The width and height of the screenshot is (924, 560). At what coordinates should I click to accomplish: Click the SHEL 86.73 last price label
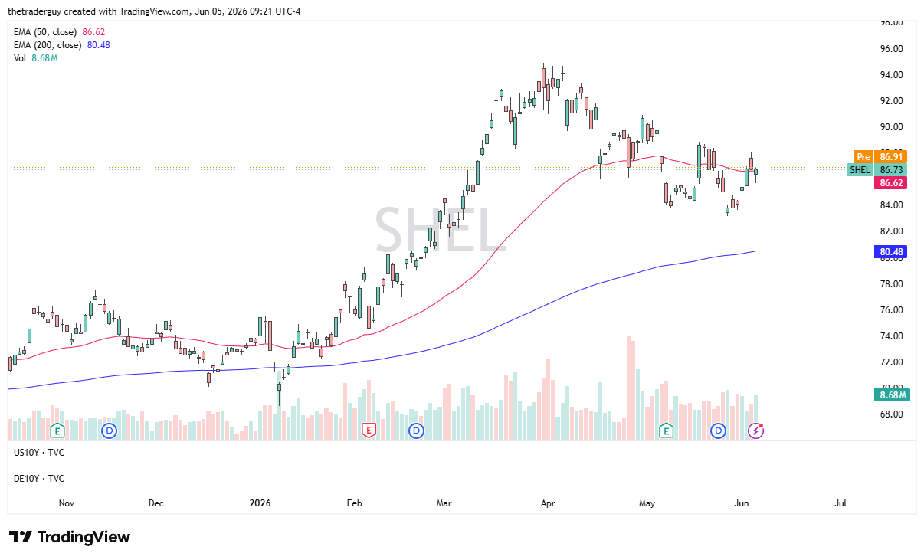[876, 170]
